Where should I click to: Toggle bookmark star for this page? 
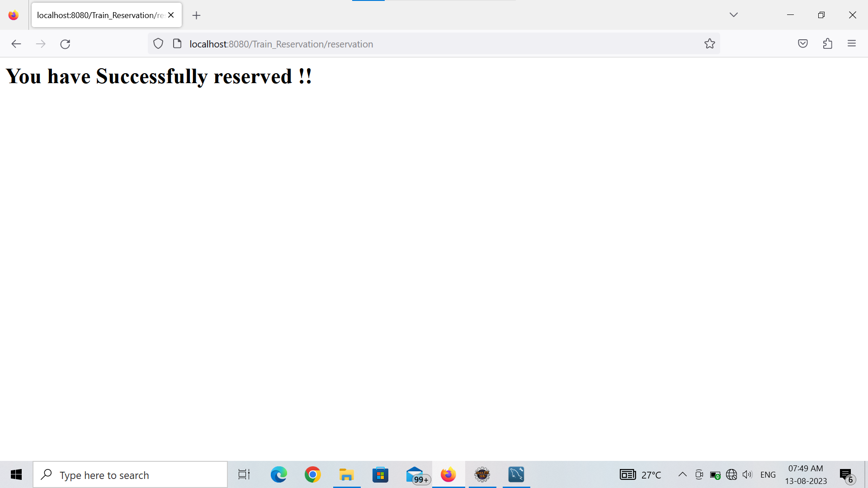709,43
